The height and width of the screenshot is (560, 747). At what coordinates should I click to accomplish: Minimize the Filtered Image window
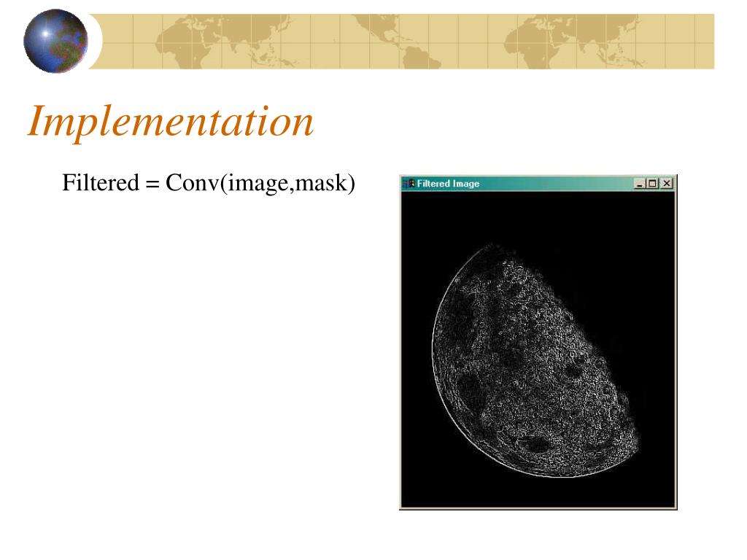click(639, 183)
